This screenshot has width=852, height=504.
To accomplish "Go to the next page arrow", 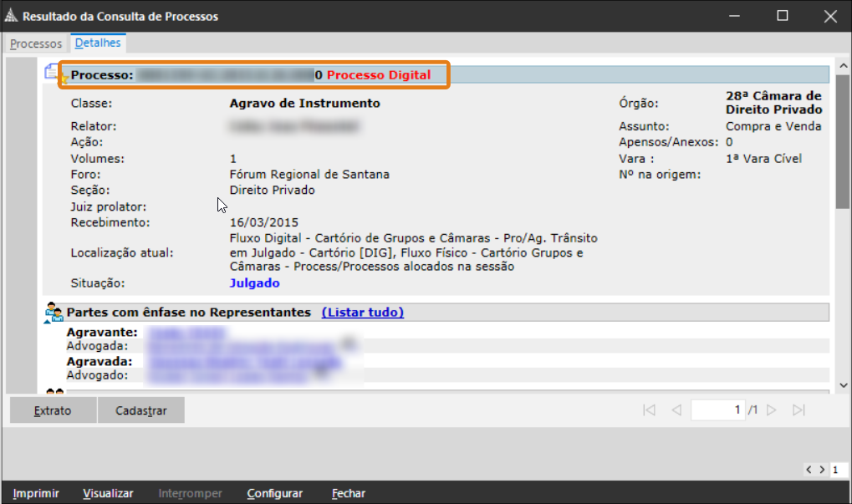I will coord(772,410).
